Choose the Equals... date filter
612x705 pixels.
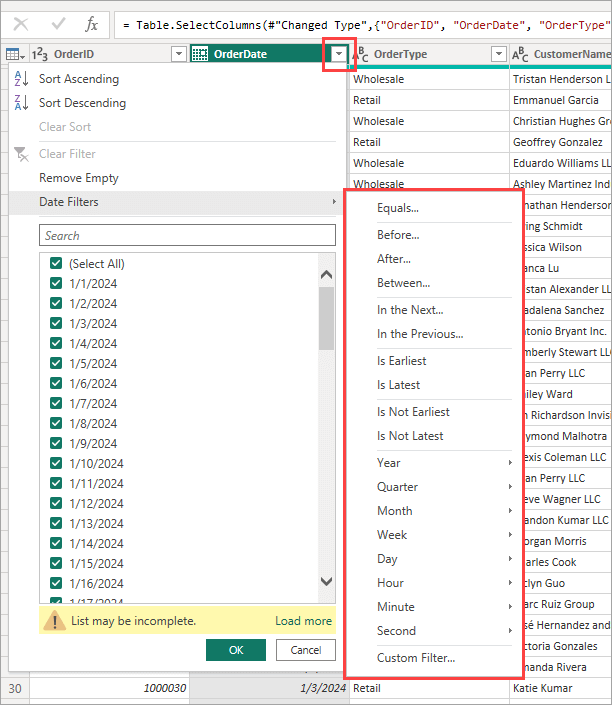click(x=398, y=208)
